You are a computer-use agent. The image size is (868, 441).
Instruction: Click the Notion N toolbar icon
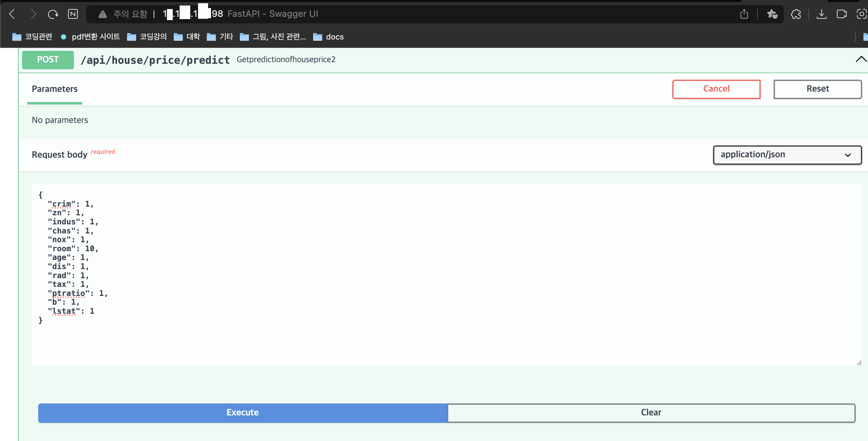(73, 14)
